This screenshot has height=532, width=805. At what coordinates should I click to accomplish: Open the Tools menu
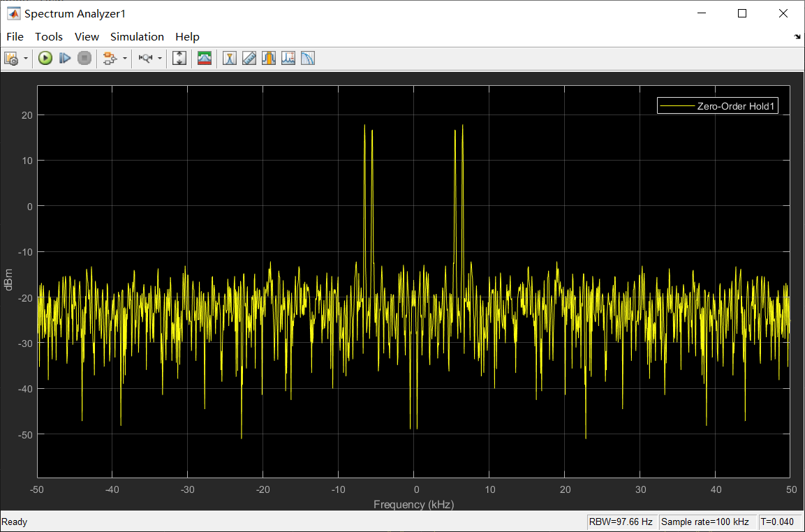point(49,37)
